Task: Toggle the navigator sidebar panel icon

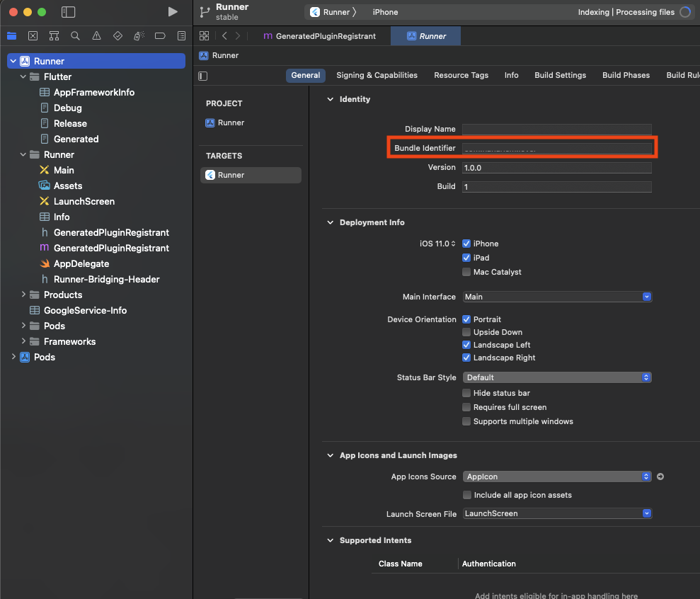Action: pos(68,12)
